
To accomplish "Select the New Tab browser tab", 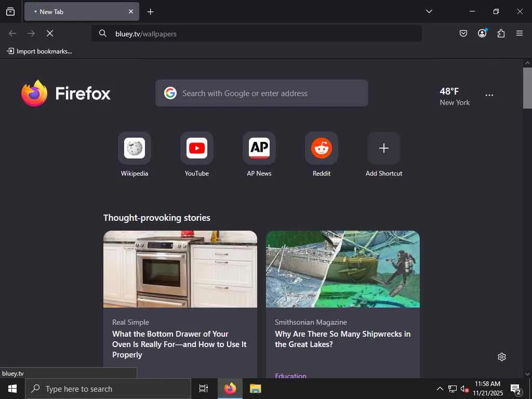I will [x=82, y=11].
